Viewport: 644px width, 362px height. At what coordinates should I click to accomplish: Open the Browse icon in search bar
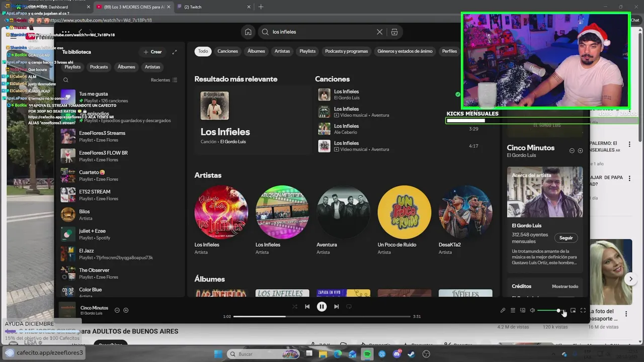[x=394, y=32]
